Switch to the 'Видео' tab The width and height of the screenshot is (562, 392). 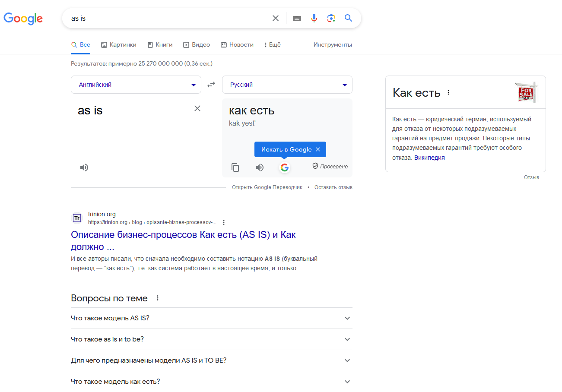coord(197,44)
